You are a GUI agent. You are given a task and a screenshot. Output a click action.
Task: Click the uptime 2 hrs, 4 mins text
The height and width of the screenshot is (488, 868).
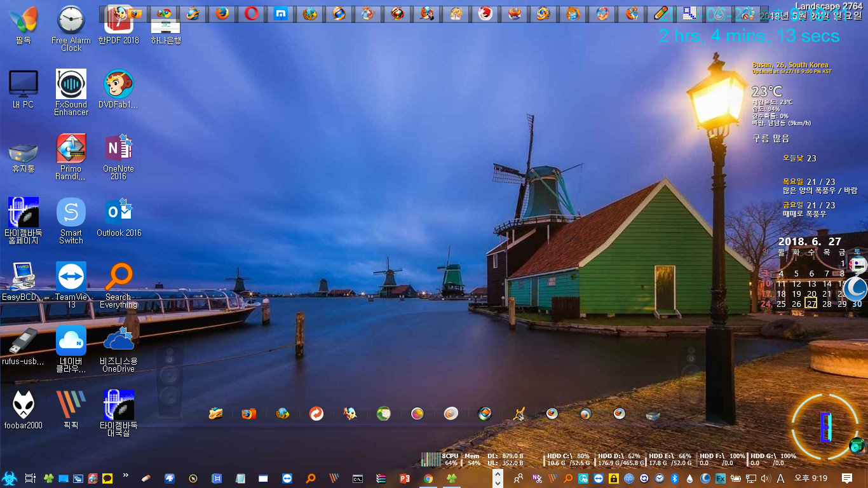[749, 36]
